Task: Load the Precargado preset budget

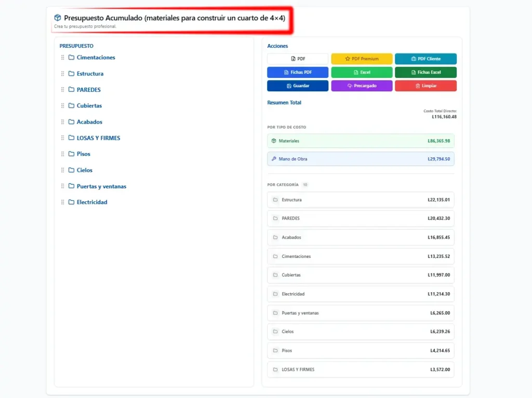Action: pyautogui.click(x=362, y=86)
